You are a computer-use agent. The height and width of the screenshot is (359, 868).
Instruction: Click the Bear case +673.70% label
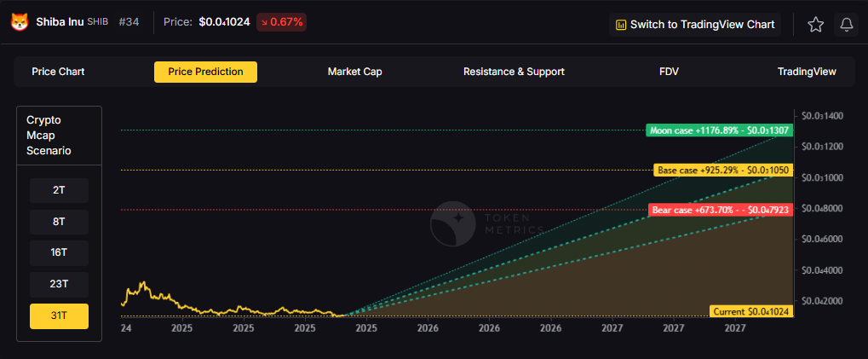(721, 210)
